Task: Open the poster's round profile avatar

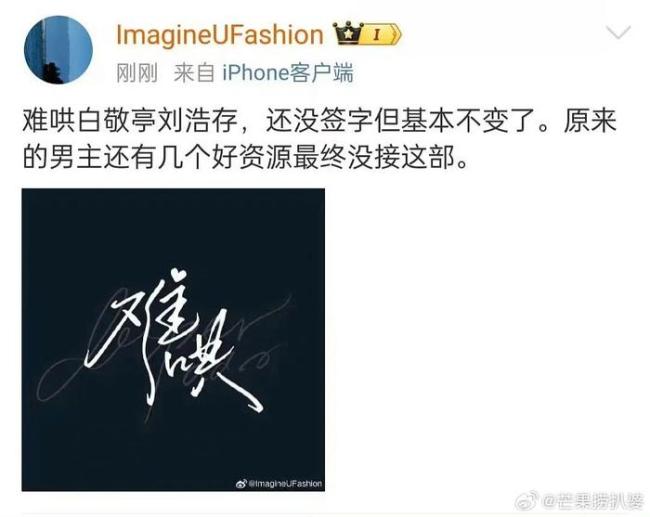Action: 58,50
